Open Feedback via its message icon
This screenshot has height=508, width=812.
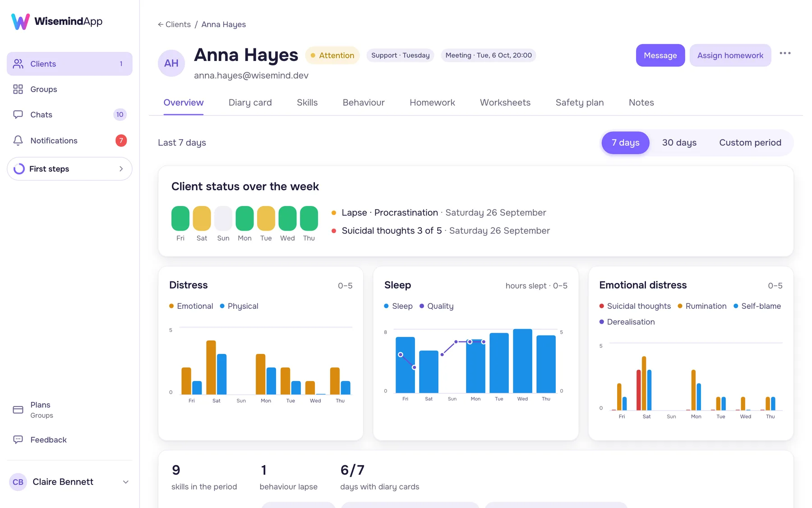18,439
